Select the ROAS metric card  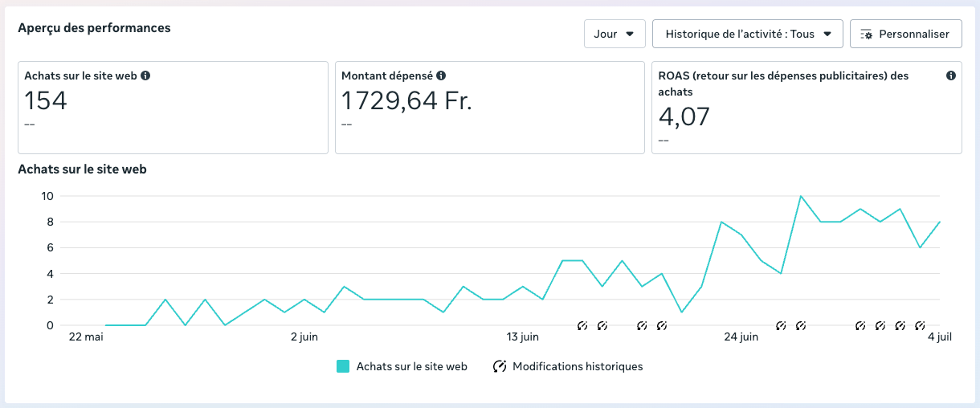[806, 108]
